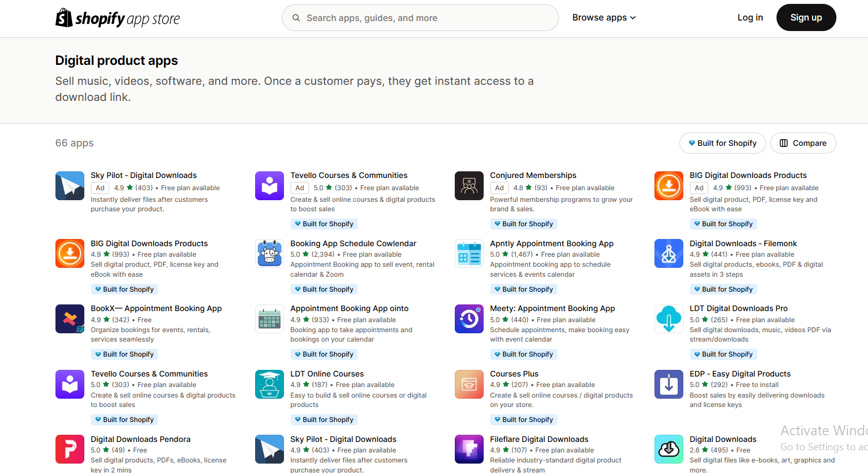Viewport: 868px width, 473px height.
Task: Click the Log in link
Action: 750,18
